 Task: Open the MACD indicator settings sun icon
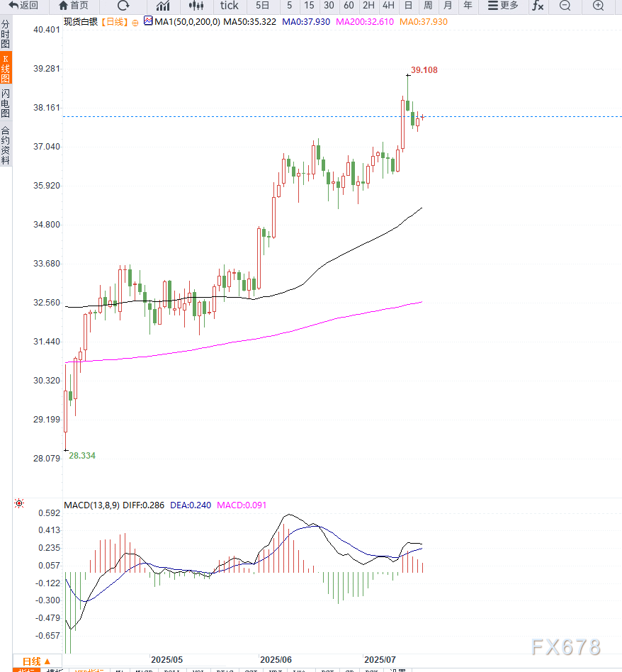tap(19, 504)
